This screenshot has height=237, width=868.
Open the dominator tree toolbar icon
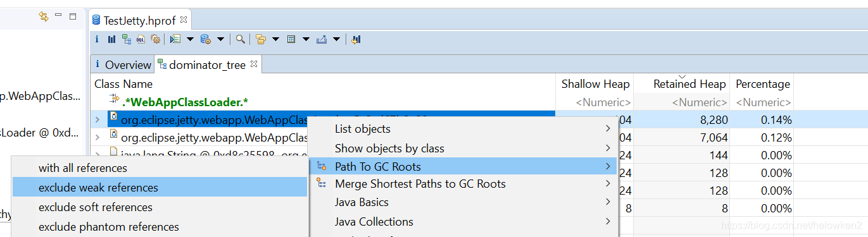126,39
